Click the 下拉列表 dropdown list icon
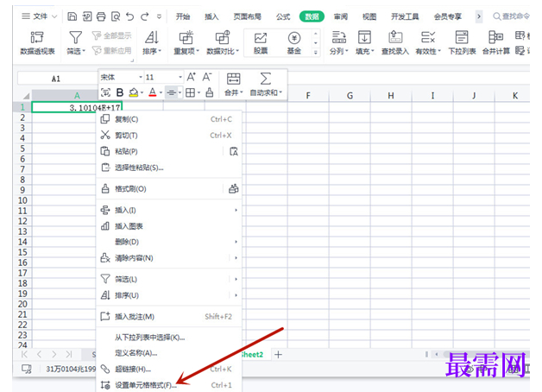Image resolution: width=542 pixels, height=392 pixels. coord(462,37)
